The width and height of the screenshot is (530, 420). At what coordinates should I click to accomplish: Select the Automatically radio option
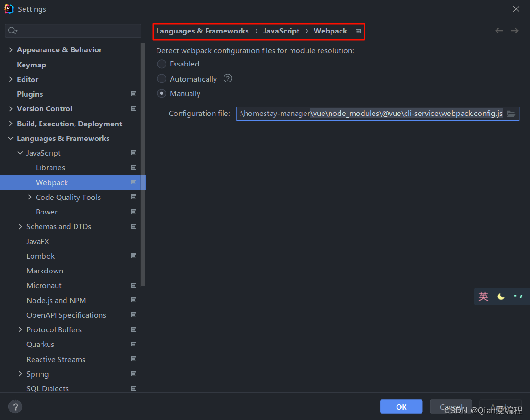pyautogui.click(x=162, y=79)
